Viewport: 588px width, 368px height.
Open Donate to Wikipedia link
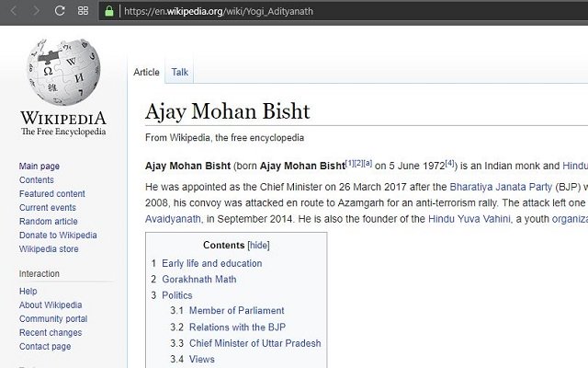(x=58, y=236)
